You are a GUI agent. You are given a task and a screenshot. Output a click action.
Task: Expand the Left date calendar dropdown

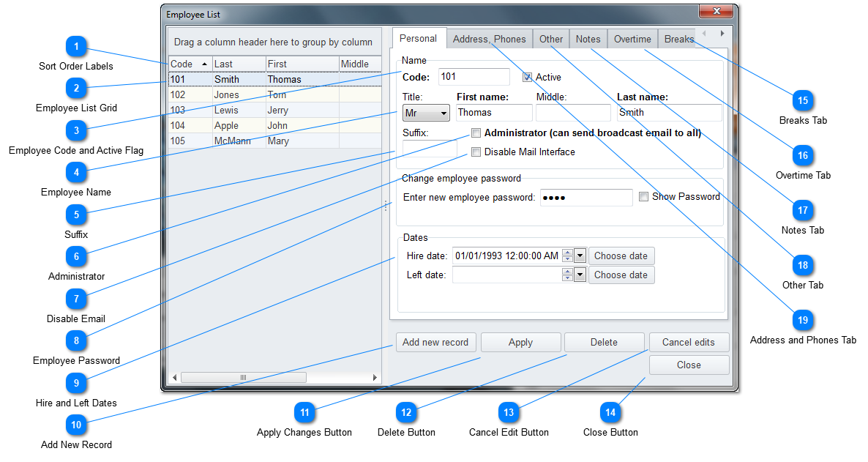pos(580,275)
